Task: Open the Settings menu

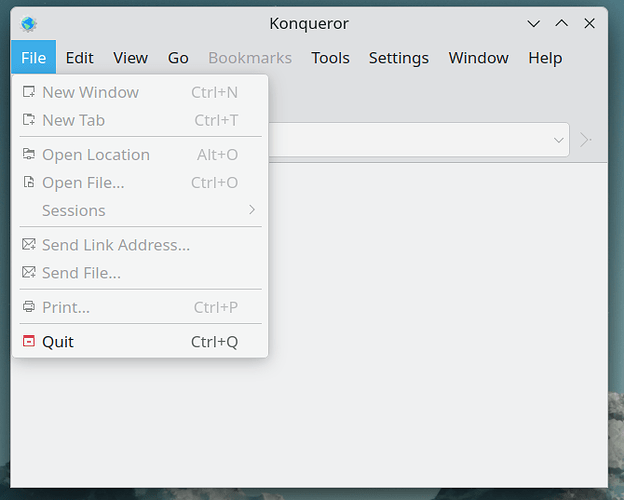Action: click(399, 58)
